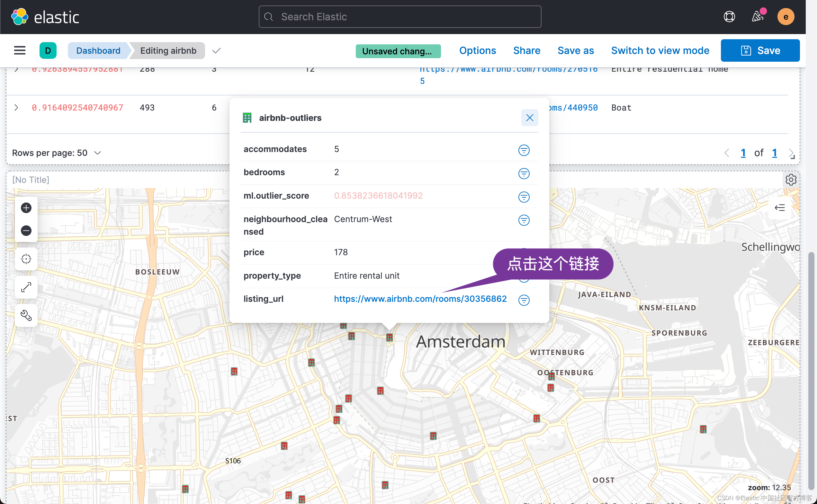Select map marker near S106 label
Viewport: 817px width, 504px height.
(284, 446)
